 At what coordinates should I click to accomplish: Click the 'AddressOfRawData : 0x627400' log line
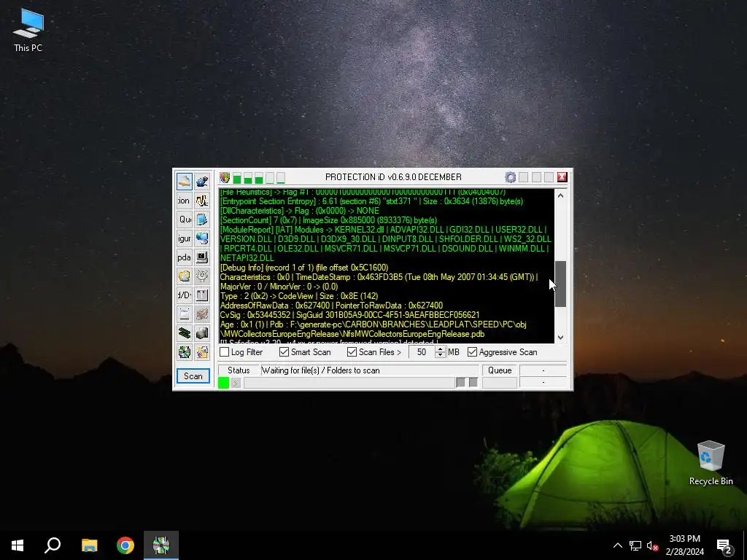(x=331, y=306)
